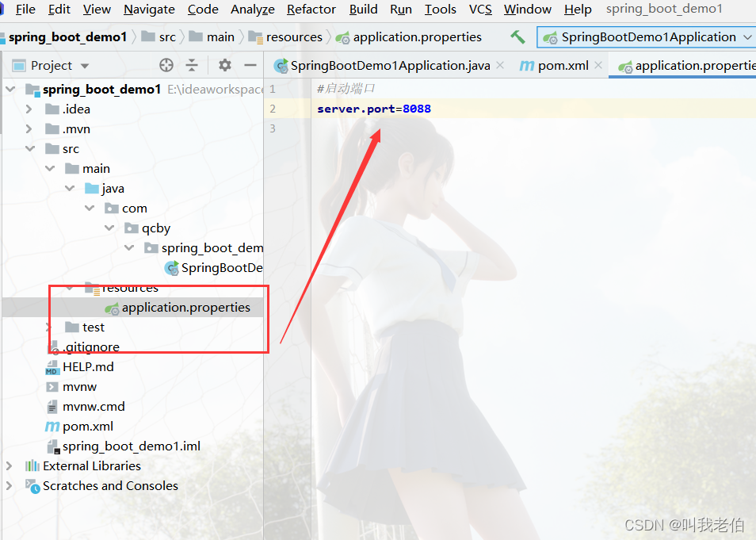
Task: Collapse the com package
Action: (x=90, y=208)
